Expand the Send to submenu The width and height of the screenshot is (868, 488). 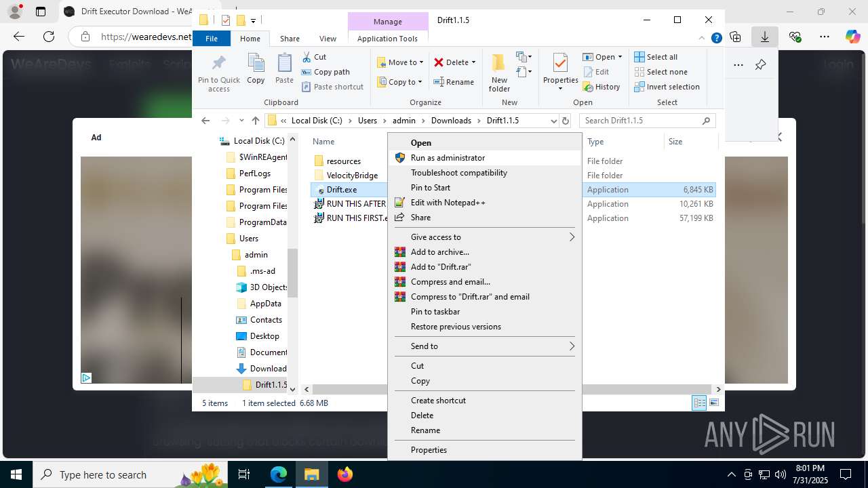[485, 346]
